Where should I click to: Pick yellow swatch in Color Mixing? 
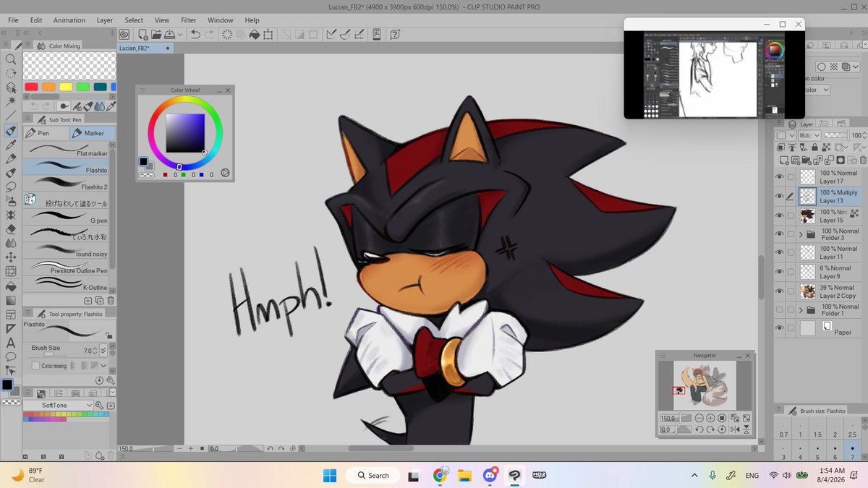tap(66, 87)
